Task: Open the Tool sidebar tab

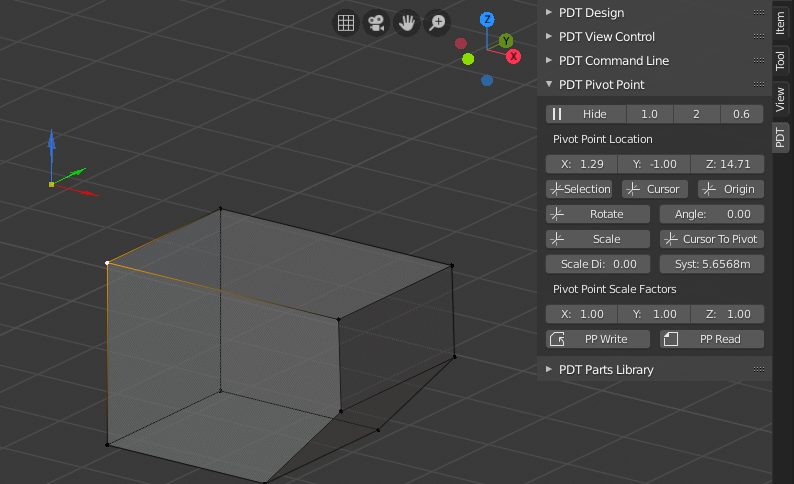Action: 781,60
